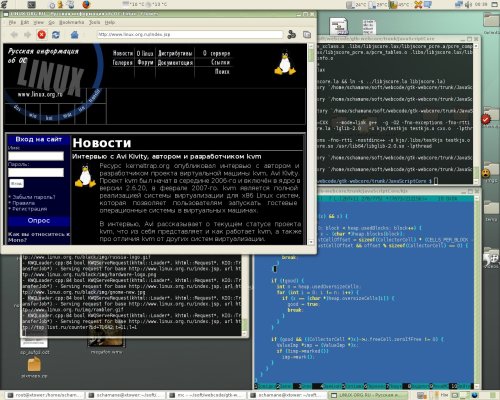Click the blue chat bubble icon in top panel
The image size is (500, 400).
click(x=428, y=5)
